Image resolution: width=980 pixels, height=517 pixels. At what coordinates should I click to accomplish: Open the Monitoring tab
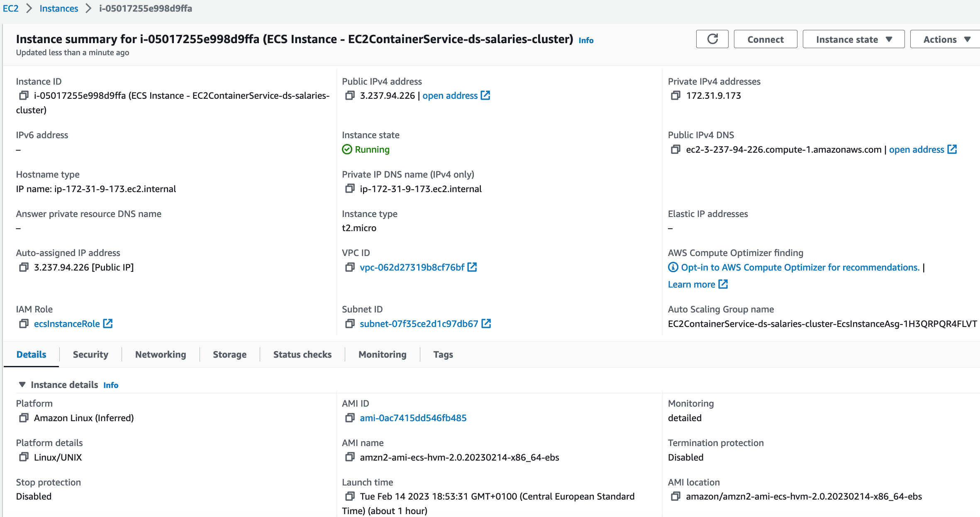pyautogui.click(x=383, y=354)
